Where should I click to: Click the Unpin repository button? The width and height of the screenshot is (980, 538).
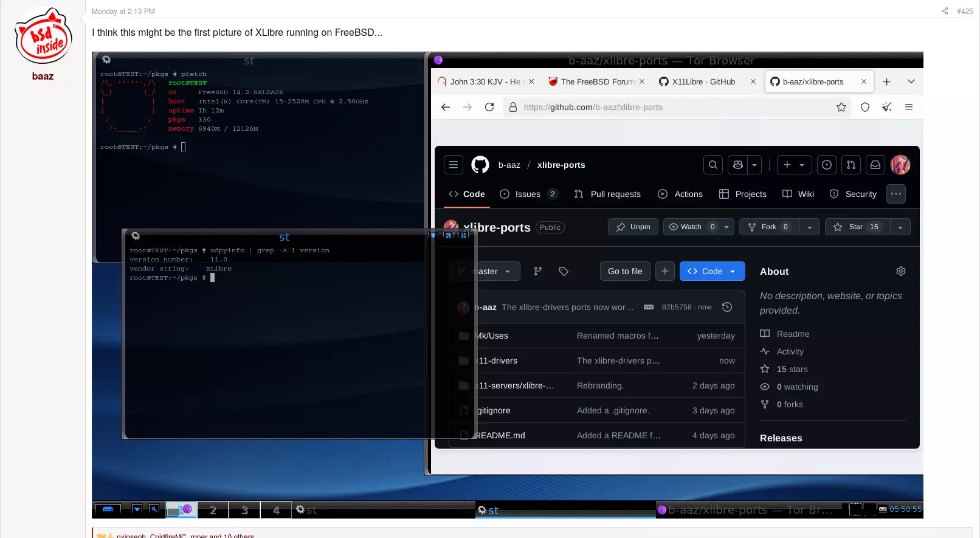tap(633, 227)
